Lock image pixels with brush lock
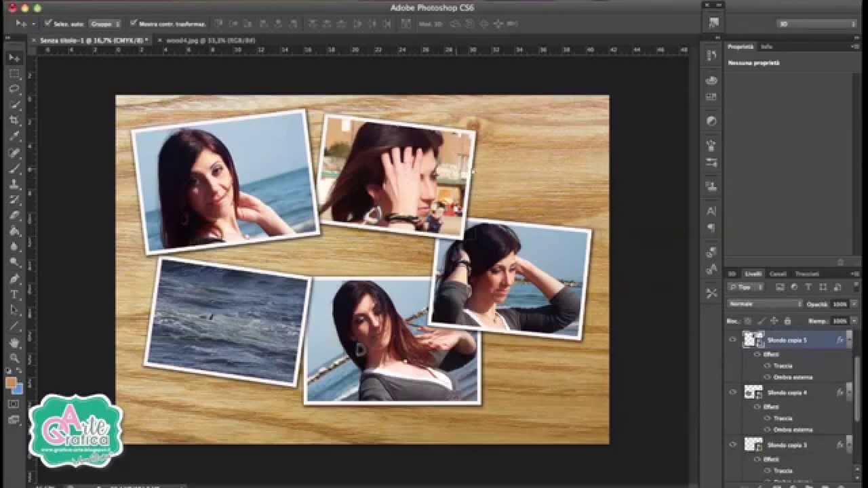868x488 pixels. click(761, 321)
